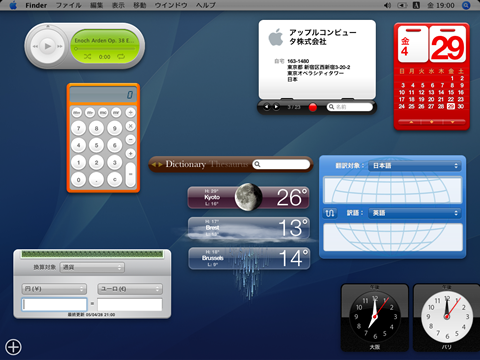Click the input method icon in the menu bar
Viewport: 480px width, 360px height.
pos(416,5)
